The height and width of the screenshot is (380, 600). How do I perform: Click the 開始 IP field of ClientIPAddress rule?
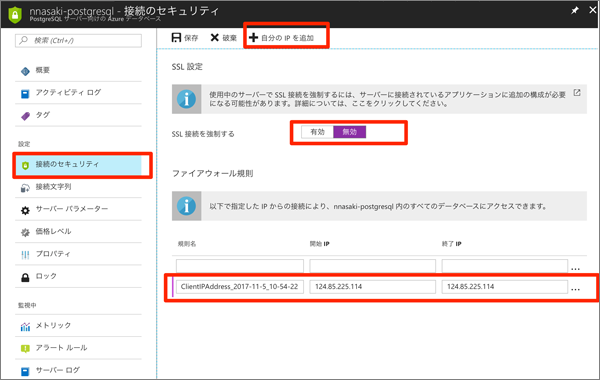(x=372, y=287)
